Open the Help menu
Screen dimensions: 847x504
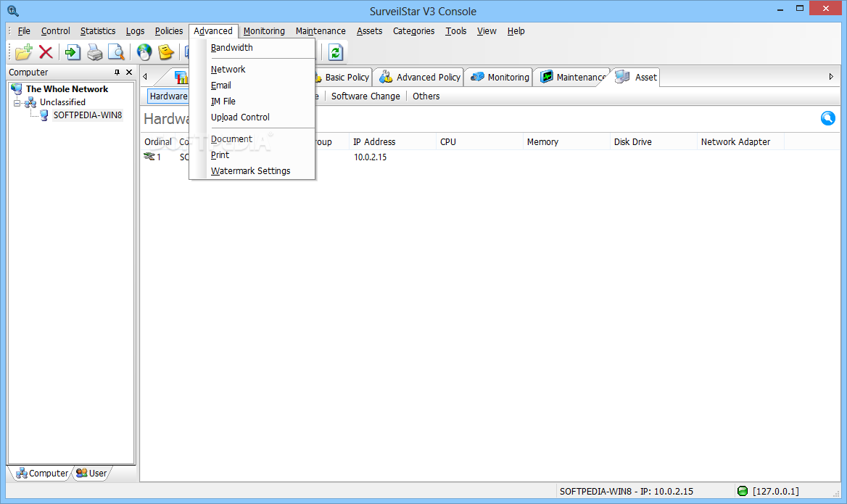pos(516,30)
